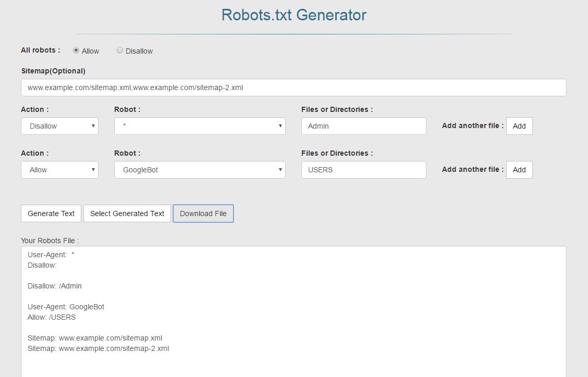Click the Robots.txt Generator heading
The height and width of the screenshot is (377, 588).
tap(293, 15)
